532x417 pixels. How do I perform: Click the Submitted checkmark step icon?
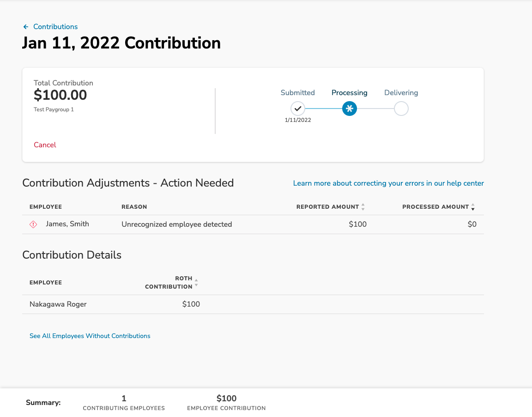[x=297, y=109]
